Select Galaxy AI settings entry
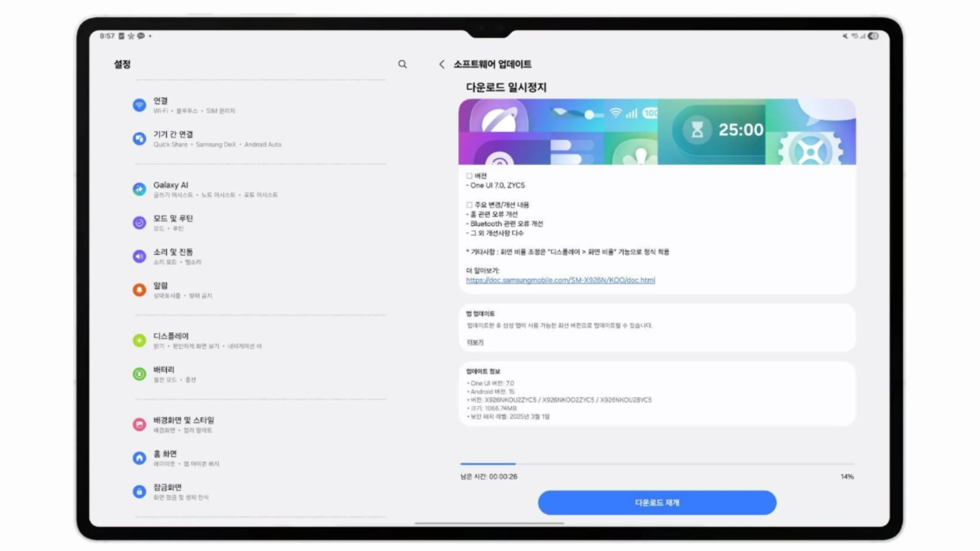Screen dimensions: 980x551 pos(260,189)
